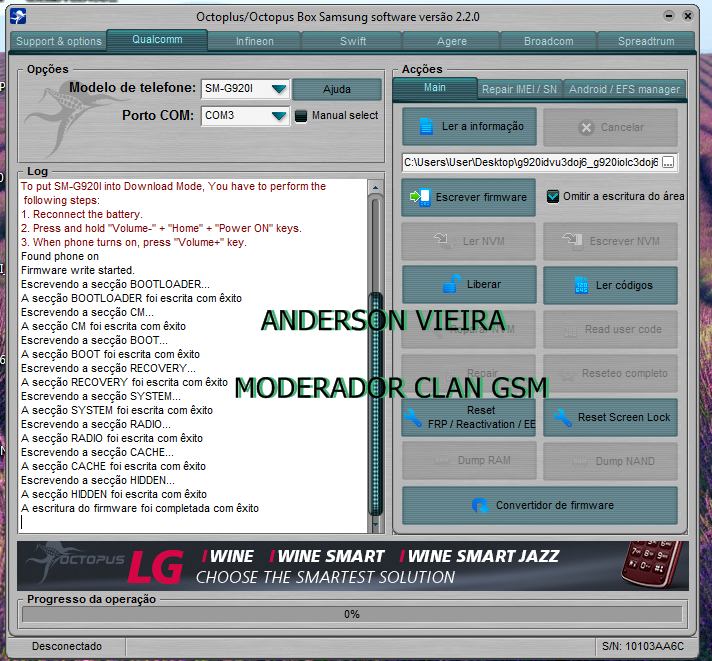Click Reset FRP / Reactivation button
712x661 pixels.
[x=469, y=418]
